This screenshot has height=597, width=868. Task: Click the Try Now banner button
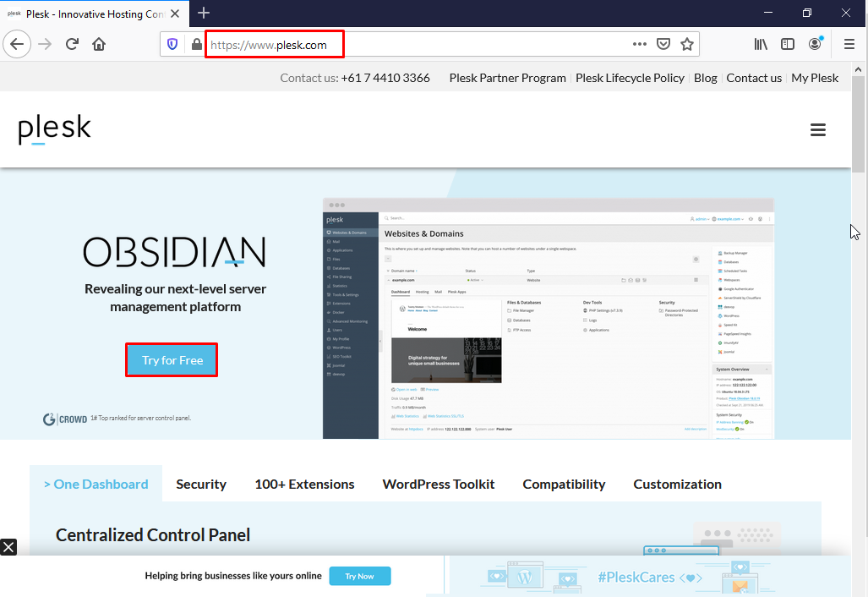(x=360, y=576)
